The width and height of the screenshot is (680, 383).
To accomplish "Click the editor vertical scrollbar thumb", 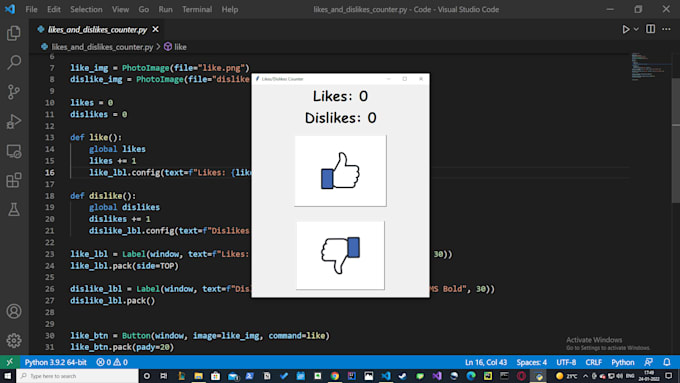I will [676, 140].
